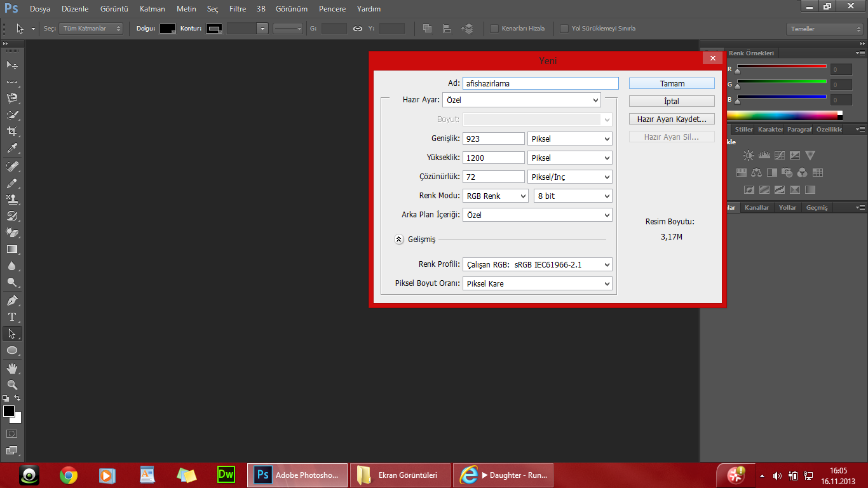Click the Tamam button
Screen dimensions: 868x488
click(x=671, y=83)
